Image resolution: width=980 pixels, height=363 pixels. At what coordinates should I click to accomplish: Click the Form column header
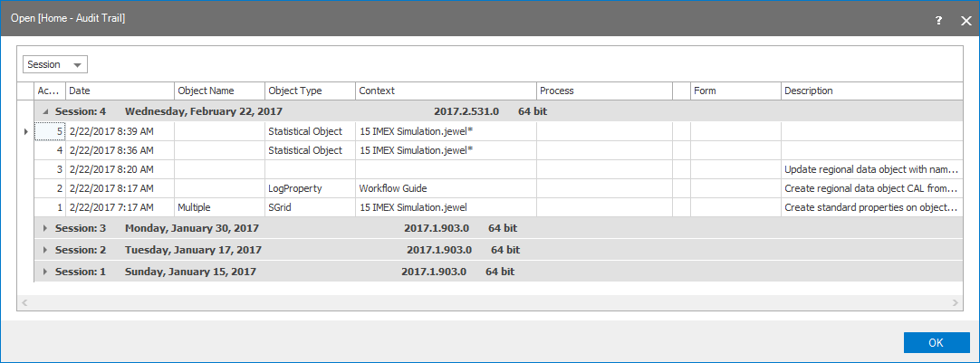pyautogui.click(x=735, y=91)
